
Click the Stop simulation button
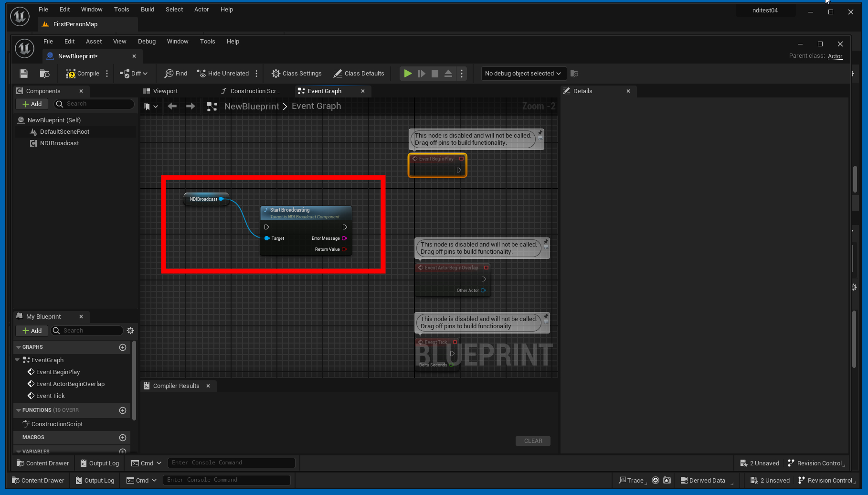pos(435,74)
